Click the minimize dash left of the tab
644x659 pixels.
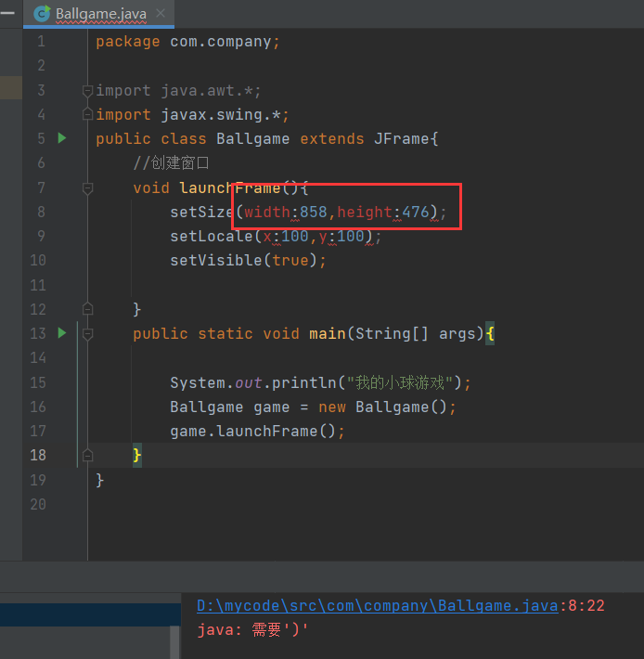pyautogui.click(x=7, y=13)
